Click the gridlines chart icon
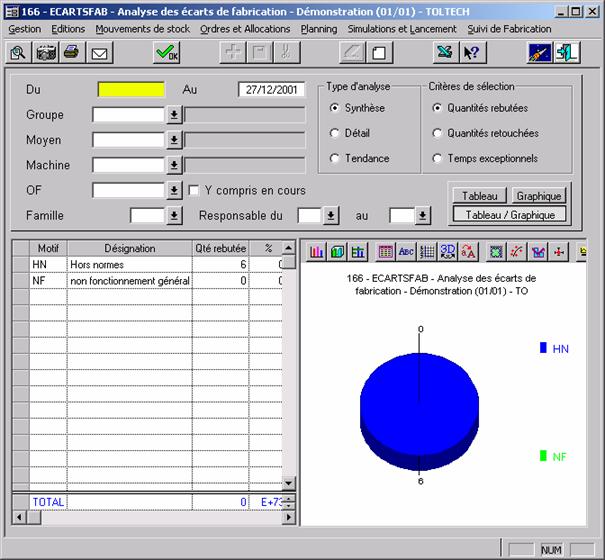This screenshot has height=560, width=605. [x=427, y=252]
